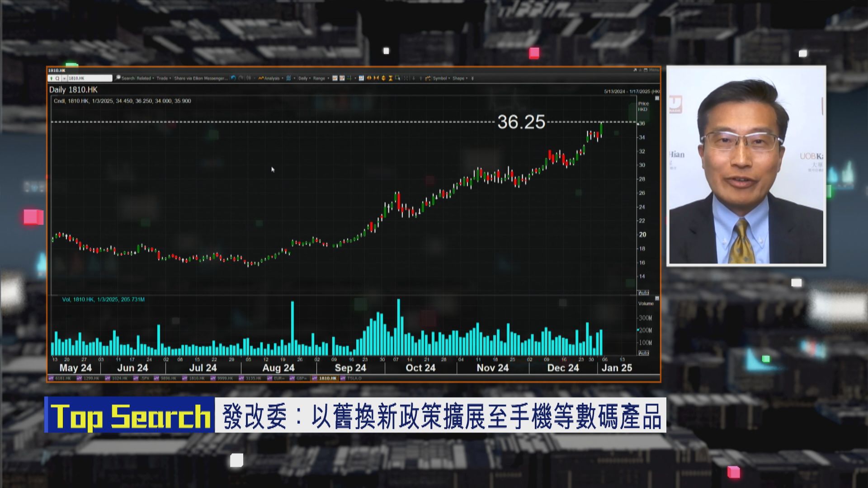Click the expand vertically orange arrows icon
Viewport: 868px width, 488px height.
(x=383, y=78)
